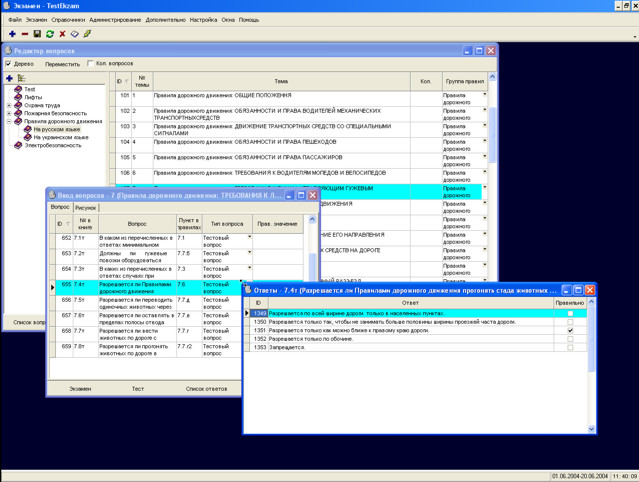Click the tree structure icon above topic tree
This screenshot has height=482, width=639.
coord(21,78)
